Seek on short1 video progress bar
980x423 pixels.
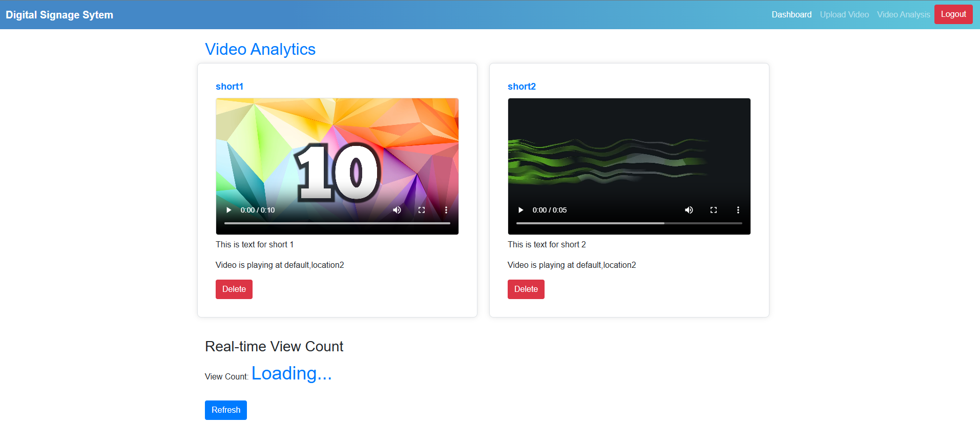(337, 223)
